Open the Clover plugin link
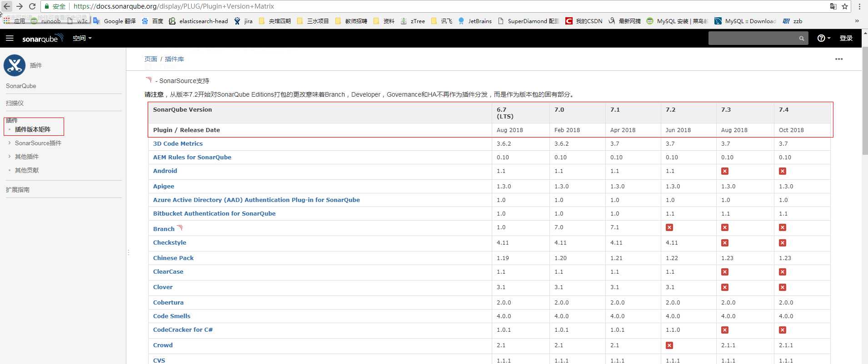 163,287
